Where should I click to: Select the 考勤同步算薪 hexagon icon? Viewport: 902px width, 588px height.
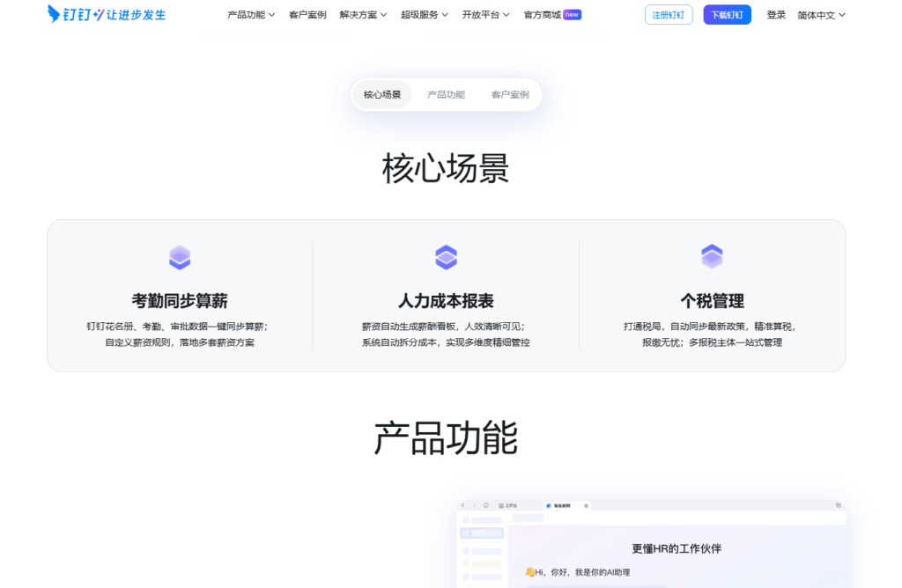click(x=180, y=257)
